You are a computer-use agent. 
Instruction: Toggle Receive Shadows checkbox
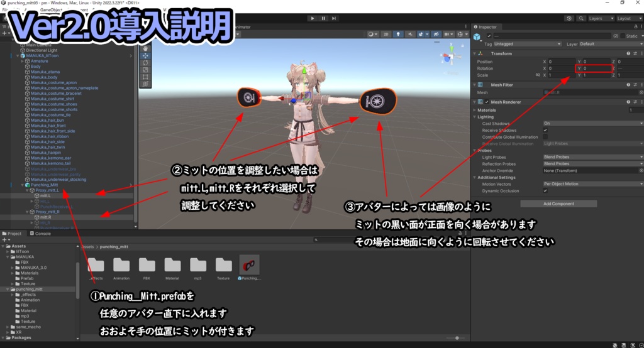pyautogui.click(x=545, y=131)
